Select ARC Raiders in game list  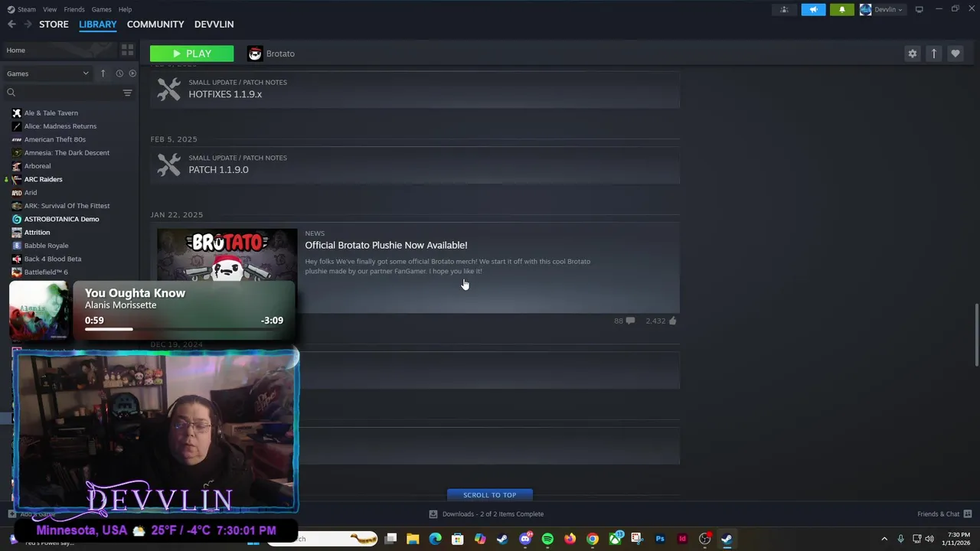coord(43,179)
